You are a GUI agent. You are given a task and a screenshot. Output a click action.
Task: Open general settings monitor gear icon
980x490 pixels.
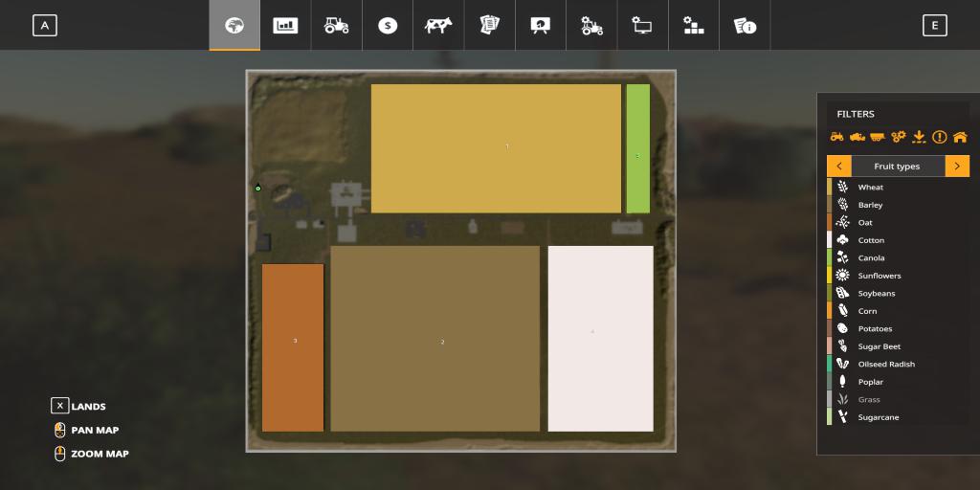click(642, 26)
